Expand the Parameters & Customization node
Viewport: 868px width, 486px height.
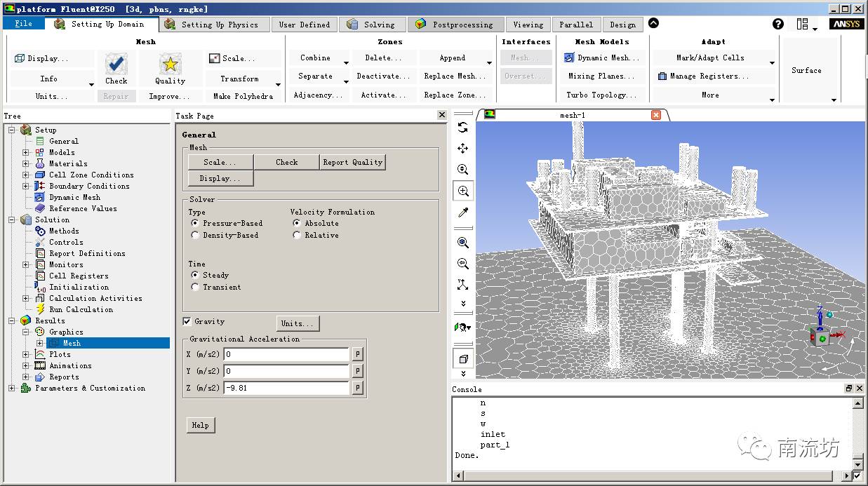click(x=12, y=388)
